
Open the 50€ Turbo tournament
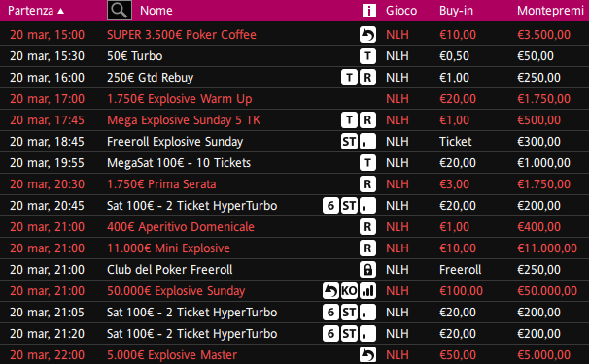[x=134, y=56]
